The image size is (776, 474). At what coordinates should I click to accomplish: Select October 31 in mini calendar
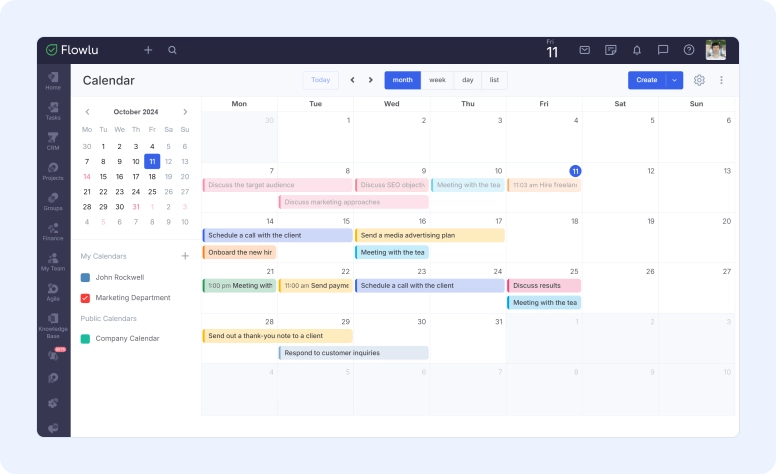click(x=136, y=207)
